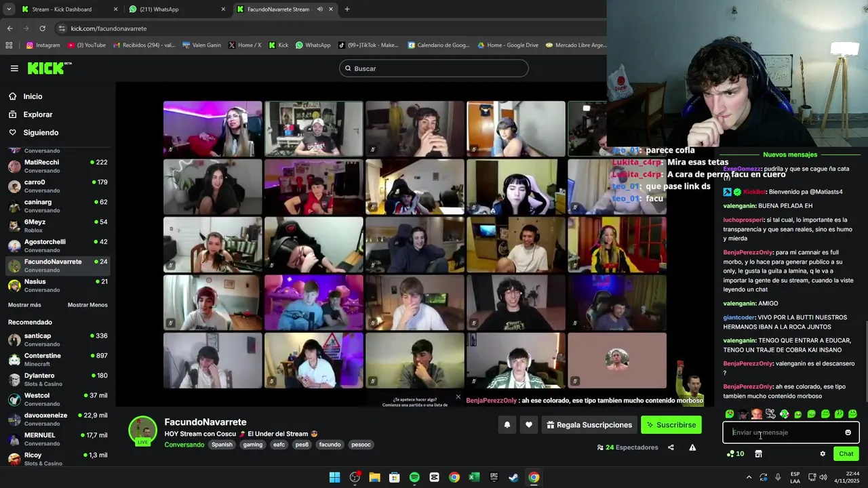Toggle the notification bell for FacundoNavarrete
The height and width of the screenshot is (488, 868).
[x=507, y=425]
